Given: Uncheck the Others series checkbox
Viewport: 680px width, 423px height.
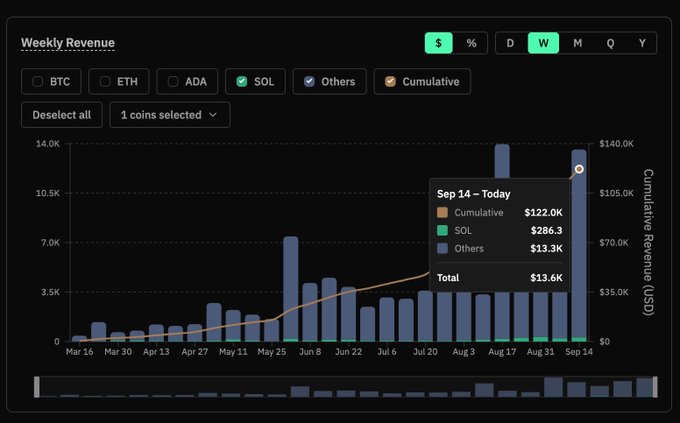Looking at the screenshot, I should coord(309,81).
